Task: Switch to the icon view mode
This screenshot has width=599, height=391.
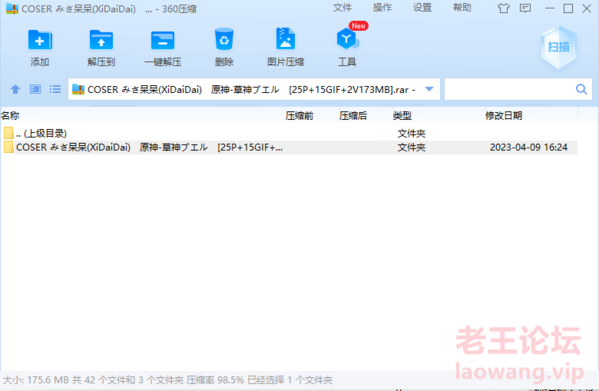Action: click(x=36, y=89)
